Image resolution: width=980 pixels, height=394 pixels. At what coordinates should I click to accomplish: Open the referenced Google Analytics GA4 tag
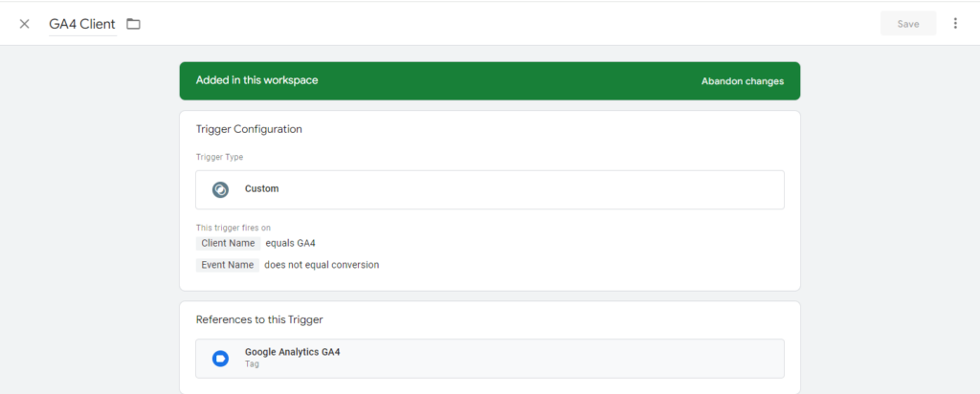click(x=292, y=352)
